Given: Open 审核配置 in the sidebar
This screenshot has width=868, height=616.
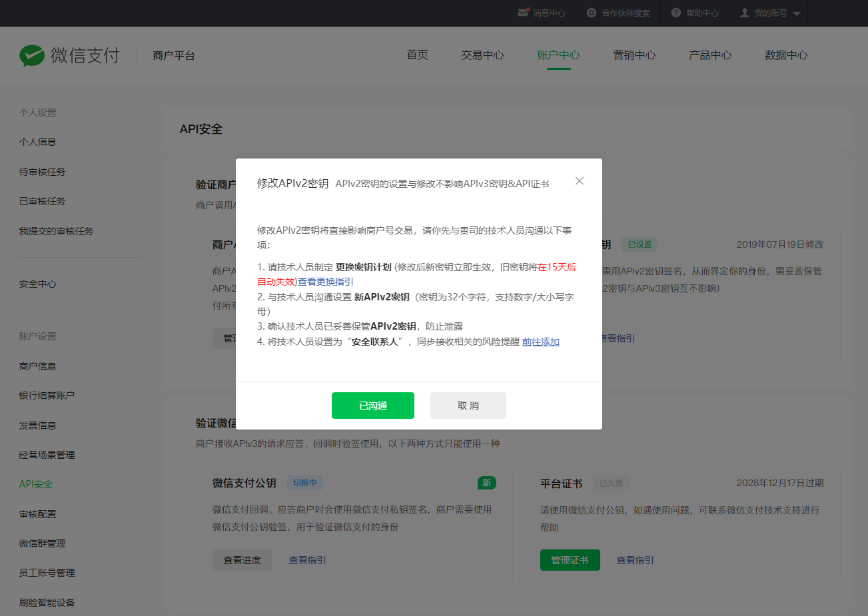Looking at the screenshot, I should pyautogui.click(x=38, y=514).
